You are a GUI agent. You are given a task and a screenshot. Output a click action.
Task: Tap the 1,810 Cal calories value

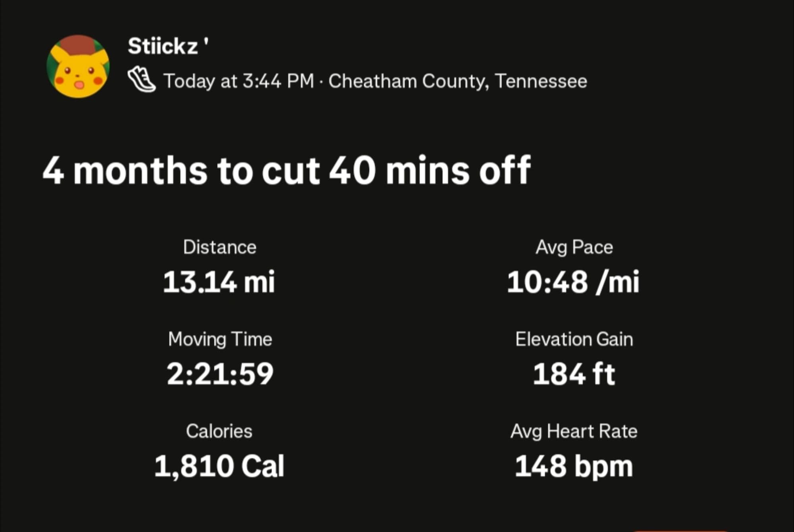pyautogui.click(x=219, y=466)
